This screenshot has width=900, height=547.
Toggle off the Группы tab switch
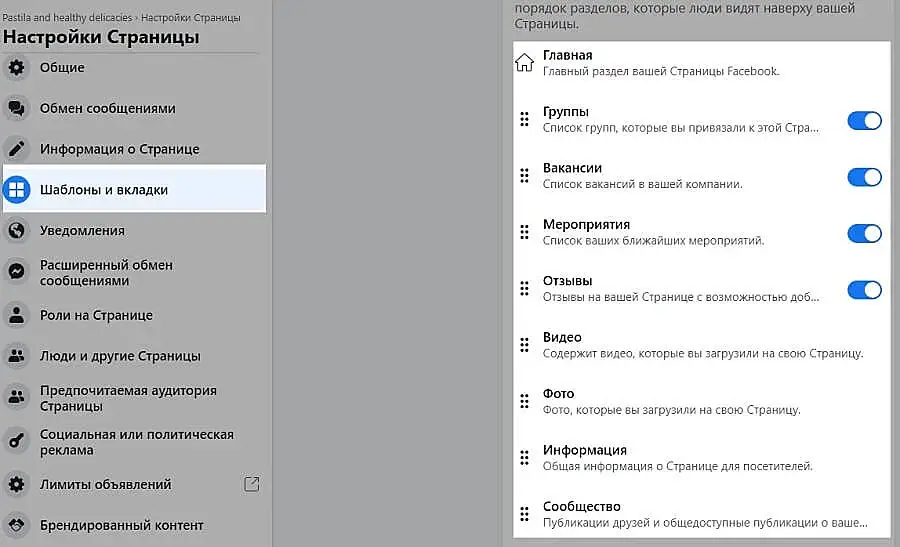(864, 120)
